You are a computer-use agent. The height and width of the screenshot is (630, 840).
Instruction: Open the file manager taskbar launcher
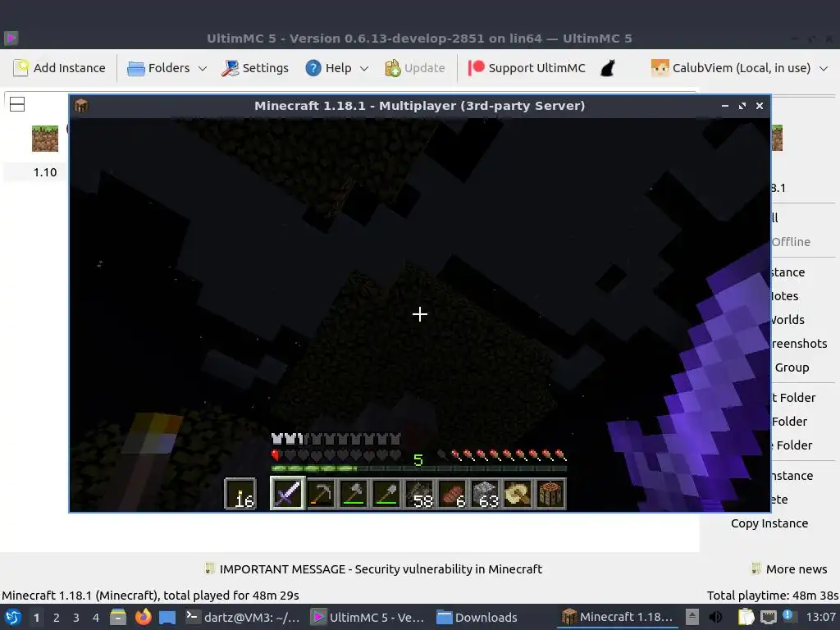[118, 617]
